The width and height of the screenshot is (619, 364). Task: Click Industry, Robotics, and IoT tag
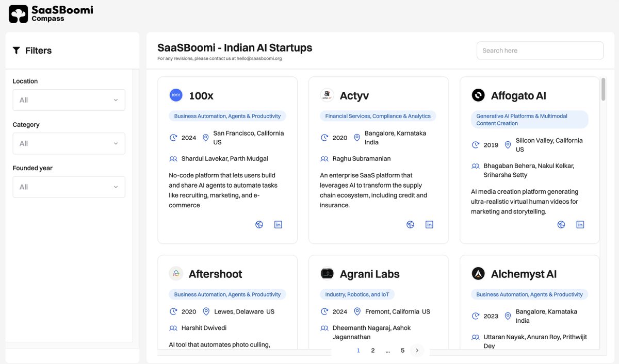[x=357, y=294]
